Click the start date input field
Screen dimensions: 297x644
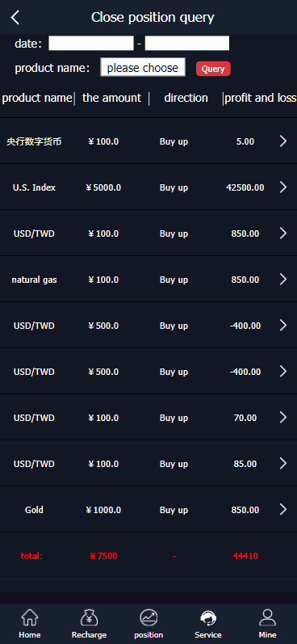pos(91,43)
